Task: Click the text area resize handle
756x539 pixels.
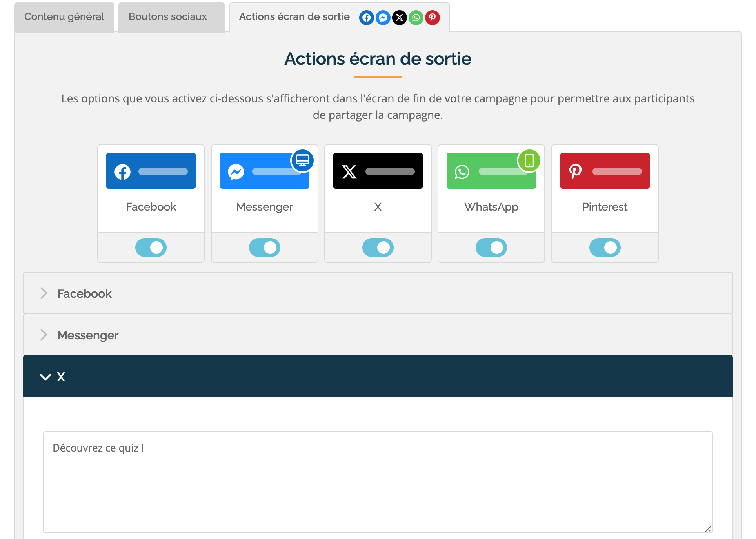Action: pos(708,529)
